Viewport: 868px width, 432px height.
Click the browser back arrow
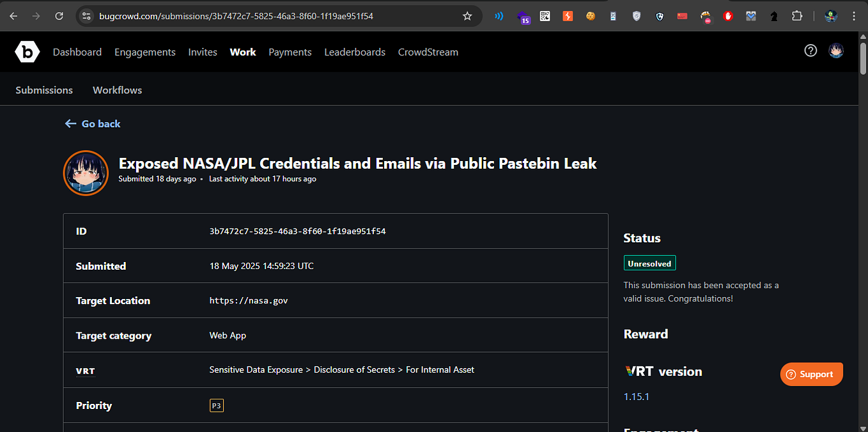pos(13,16)
